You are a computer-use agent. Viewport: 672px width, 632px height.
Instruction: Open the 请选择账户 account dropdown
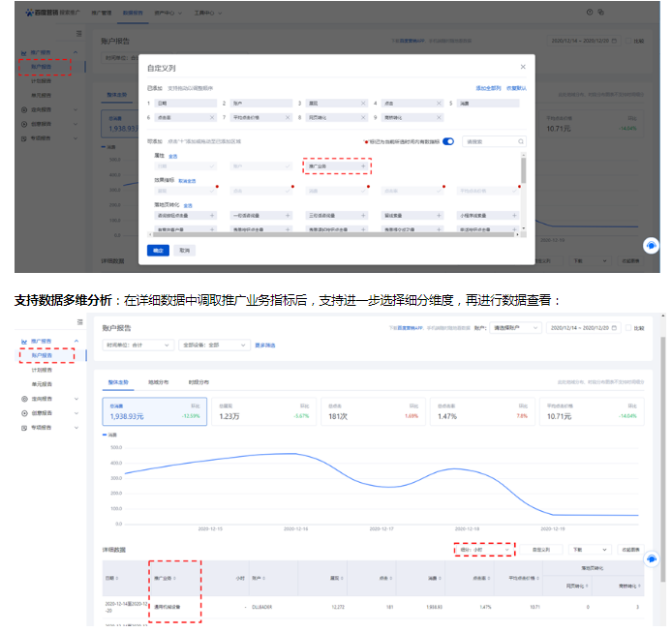tap(515, 328)
